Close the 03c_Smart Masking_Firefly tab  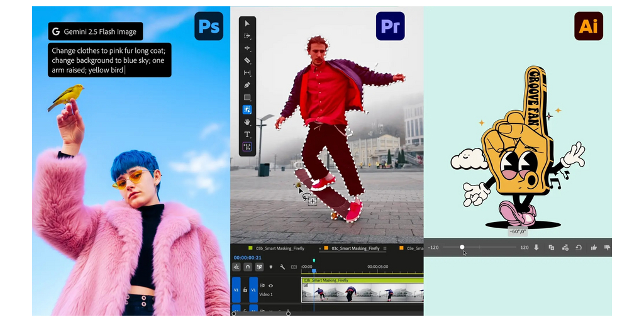(x=319, y=248)
